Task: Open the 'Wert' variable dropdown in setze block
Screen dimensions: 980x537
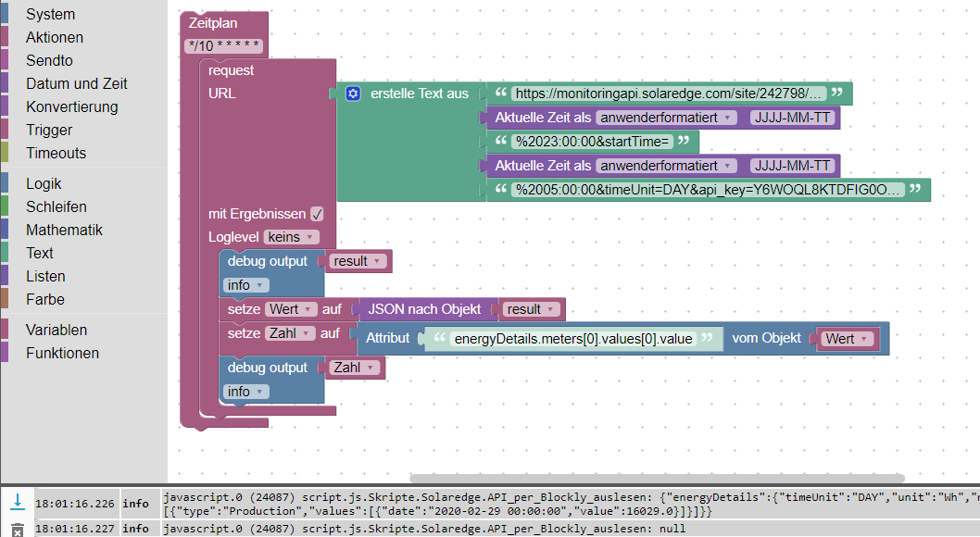Action: [x=291, y=309]
